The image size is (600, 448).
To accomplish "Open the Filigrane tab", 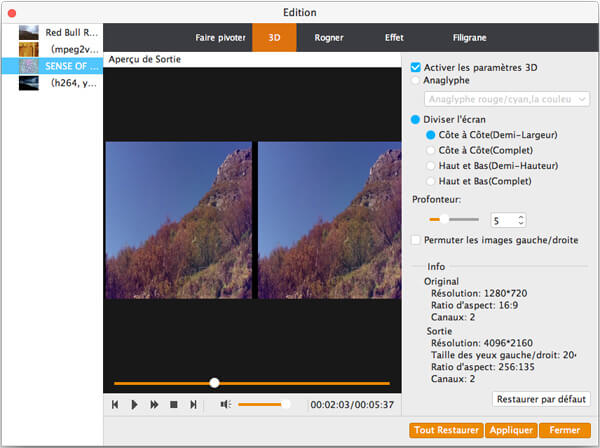I will 469,38.
